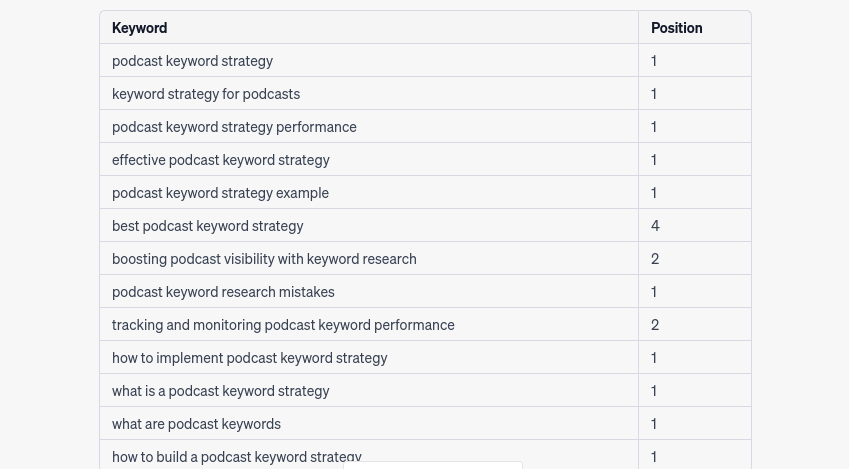Image resolution: width=849 pixels, height=469 pixels.
Task: Select 'how to build a podcast keyword strategy'
Action: [237, 457]
